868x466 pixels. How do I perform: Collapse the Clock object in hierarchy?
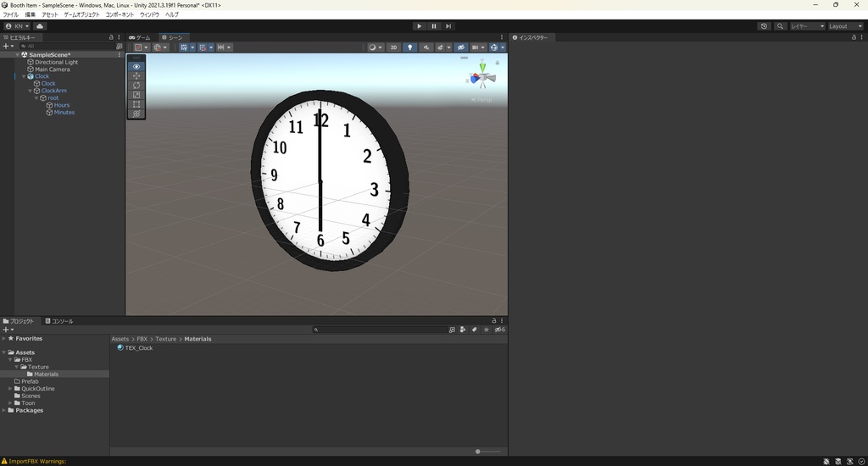point(24,76)
